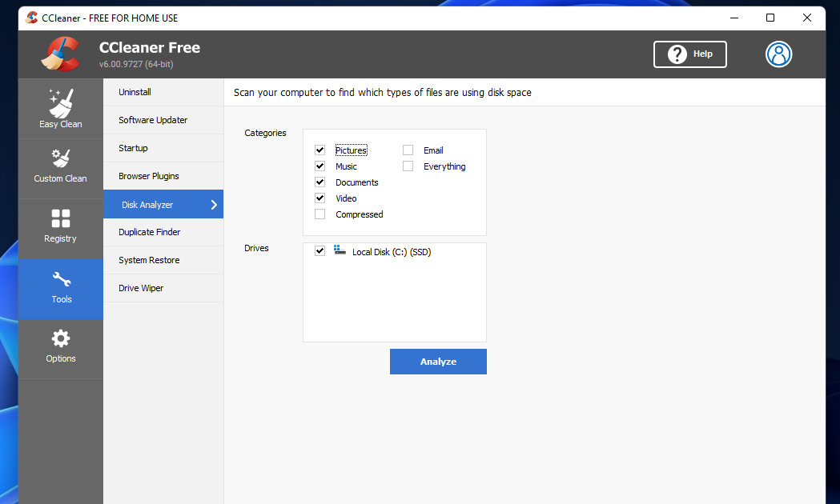
Task: Open the Options gear section
Action: [x=61, y=349]
